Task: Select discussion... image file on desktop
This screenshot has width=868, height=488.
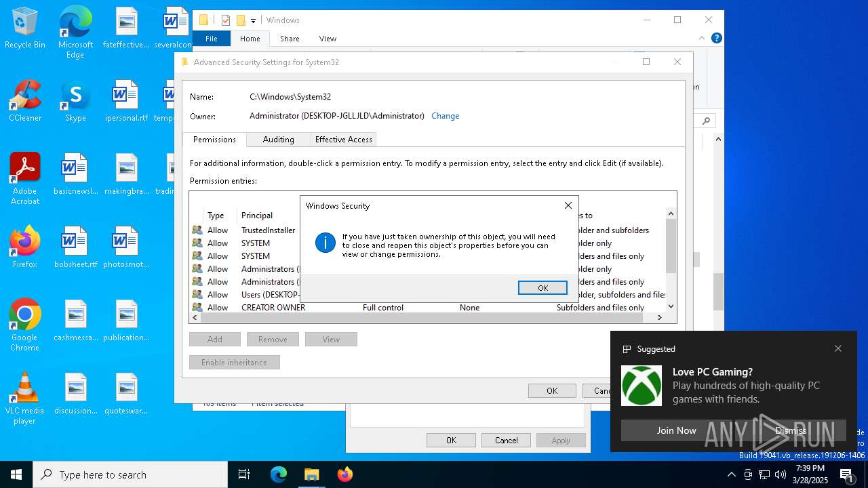Action: pos(75,394)
